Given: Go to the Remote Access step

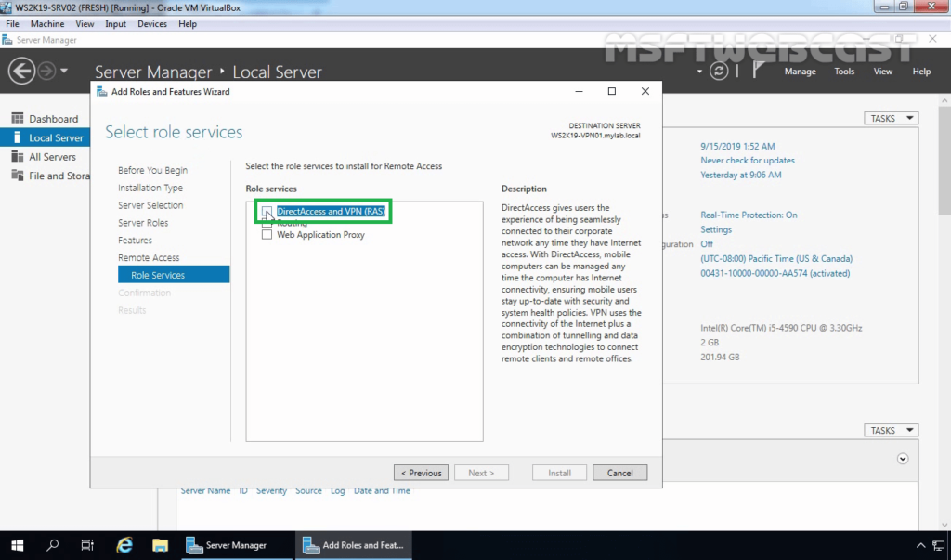Looking at the screenshot, I should tap(149, 257).
